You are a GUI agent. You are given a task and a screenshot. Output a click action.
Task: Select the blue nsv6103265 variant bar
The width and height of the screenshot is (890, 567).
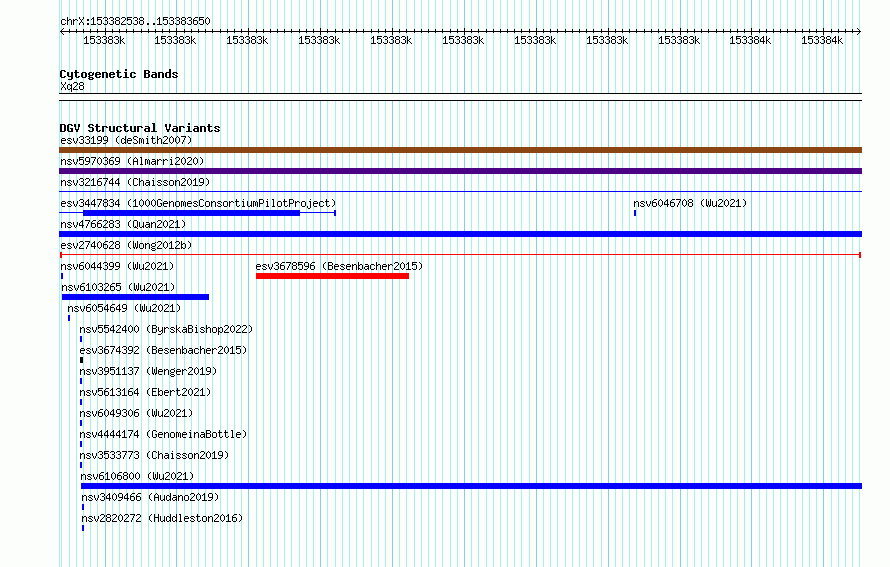[135, 297]
